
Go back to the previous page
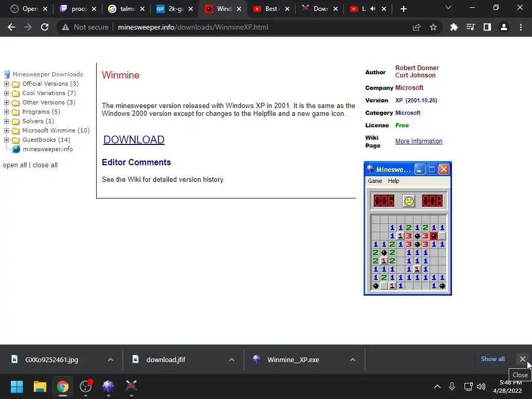coord(11,27)
